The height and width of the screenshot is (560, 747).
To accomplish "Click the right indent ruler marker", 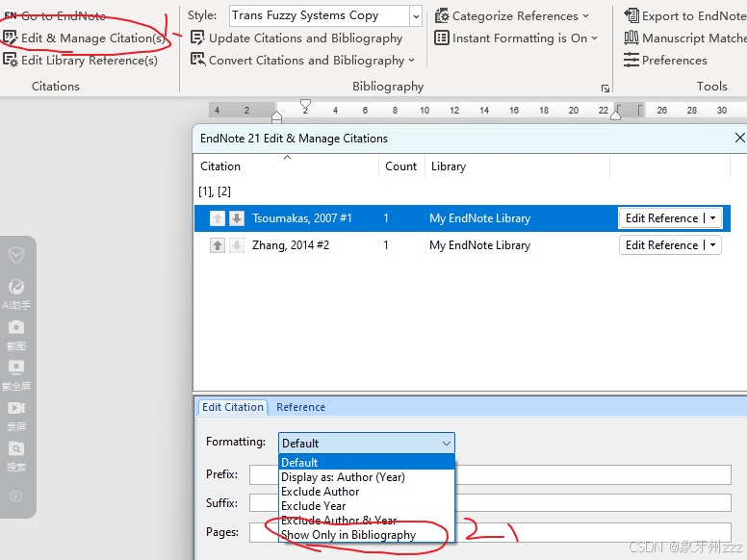I will (x=615, y=114).
